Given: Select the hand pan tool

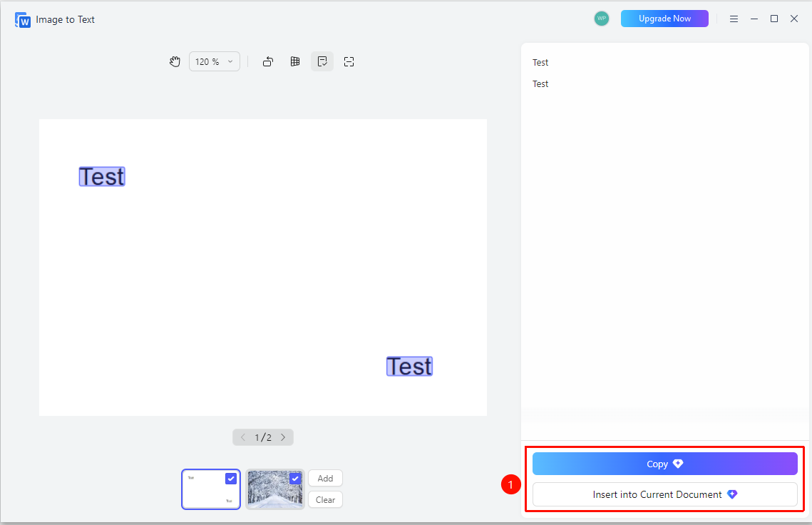Looking at the screenshot, I should [175, 61].
